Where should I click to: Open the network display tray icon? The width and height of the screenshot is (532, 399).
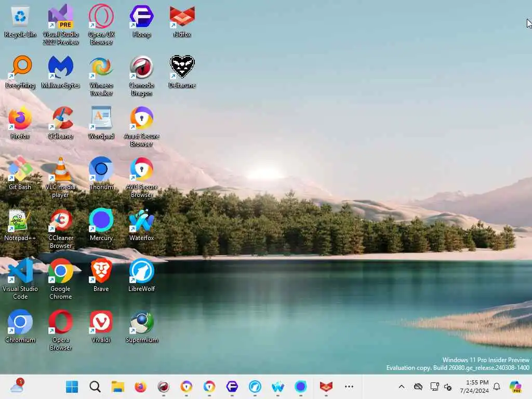coord(434,387)
